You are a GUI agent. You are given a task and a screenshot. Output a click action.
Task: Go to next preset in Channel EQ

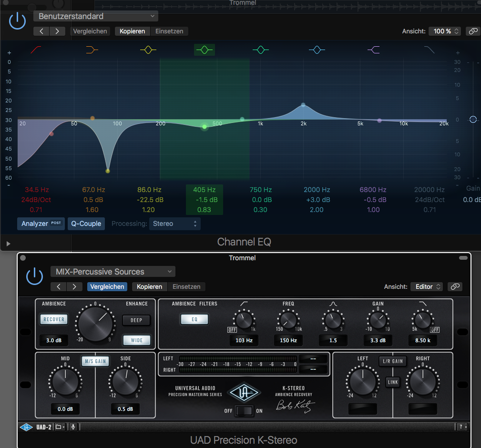click(57, 31)
